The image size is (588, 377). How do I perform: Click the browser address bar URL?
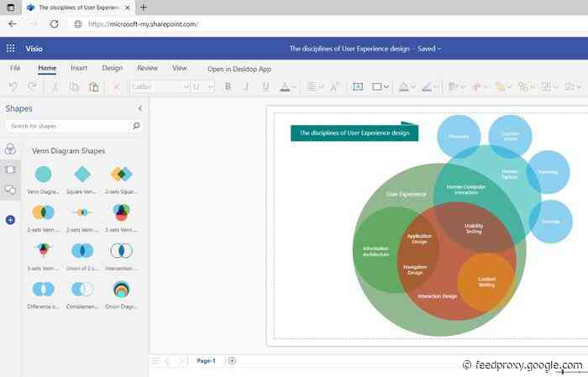[143, 24]
